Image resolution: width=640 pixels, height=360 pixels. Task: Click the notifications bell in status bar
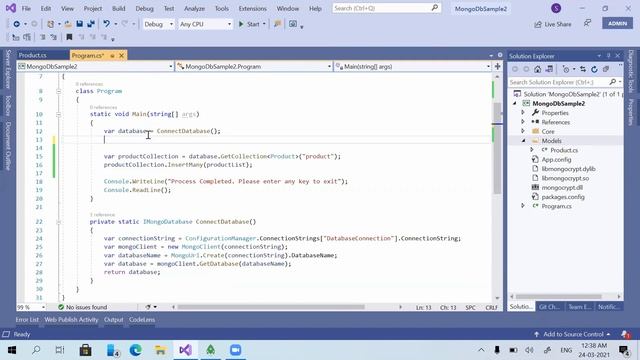point(625,334)
